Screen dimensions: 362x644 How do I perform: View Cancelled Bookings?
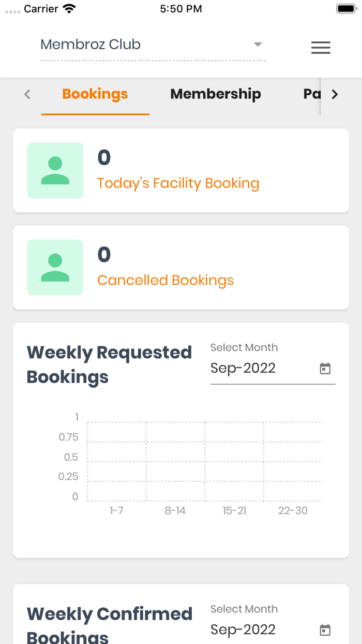coord(165,280)
